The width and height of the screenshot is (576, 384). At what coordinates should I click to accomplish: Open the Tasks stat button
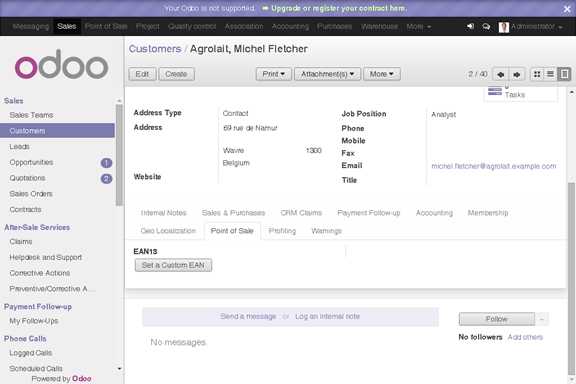click(521, 93)
